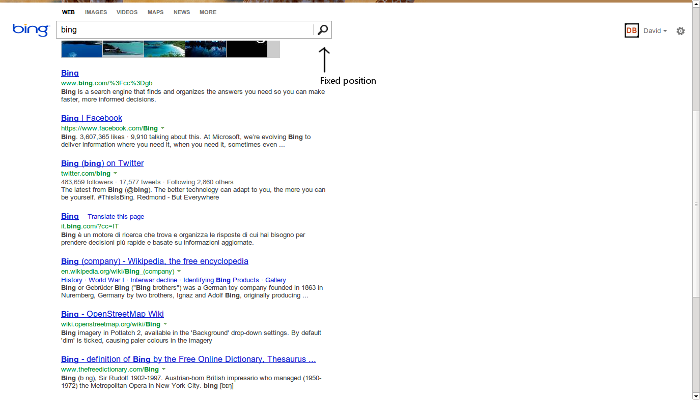
Task: Click the wiki.openstreetmap.org/wiki/Bing URL
Action: [111, 324]
